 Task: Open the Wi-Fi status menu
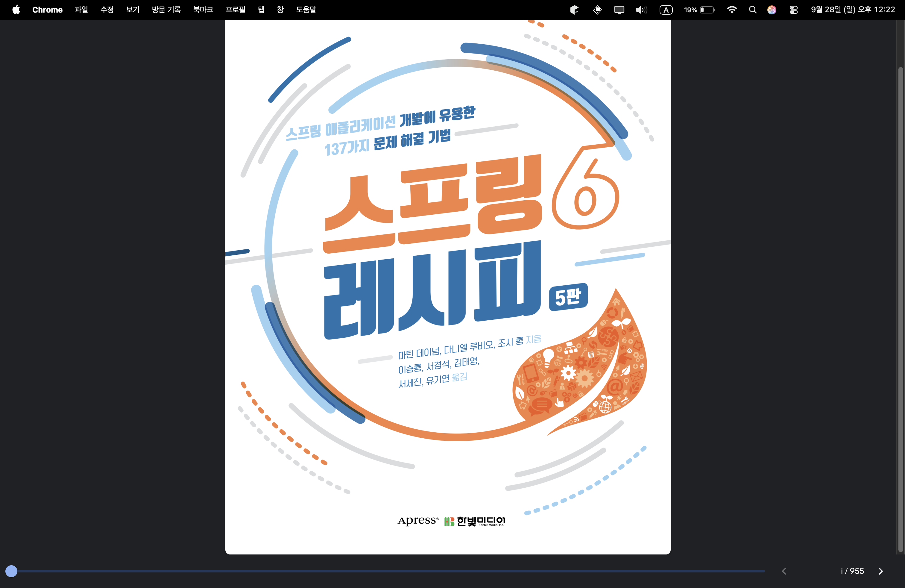[732, 10]
